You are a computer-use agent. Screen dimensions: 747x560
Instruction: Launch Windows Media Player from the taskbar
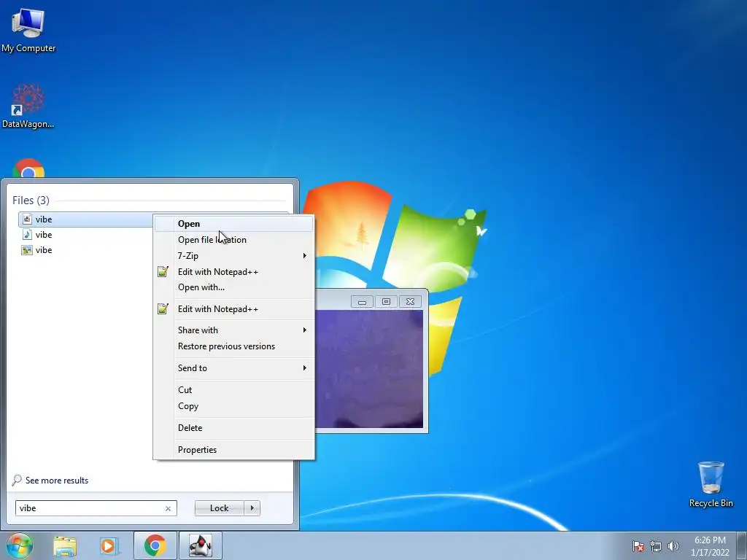(109, 546)
